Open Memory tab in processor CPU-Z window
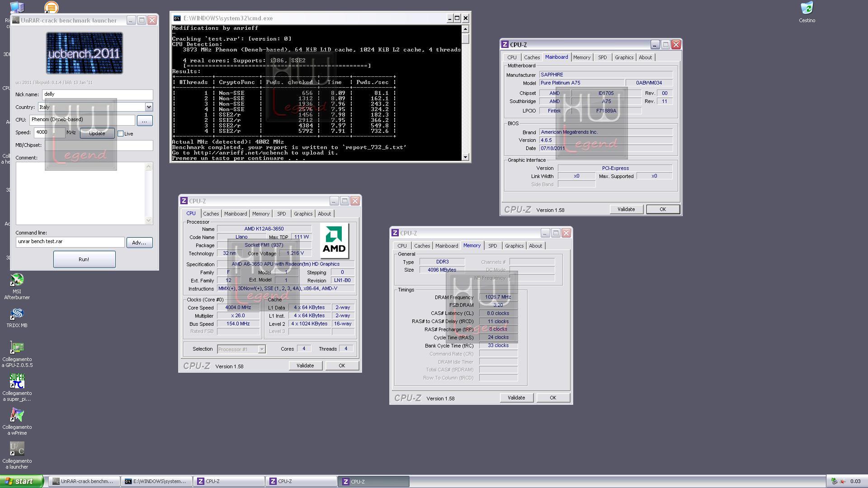Image resolution: width=868 pixels, height=488 pixels. tap(261, 214)
